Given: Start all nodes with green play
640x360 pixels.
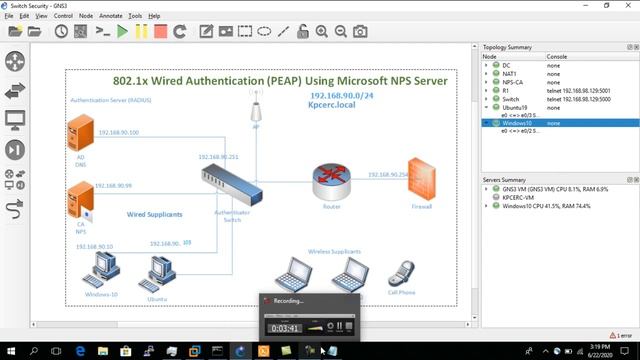Looking at the screenshot, I should (x=122, y=31).
